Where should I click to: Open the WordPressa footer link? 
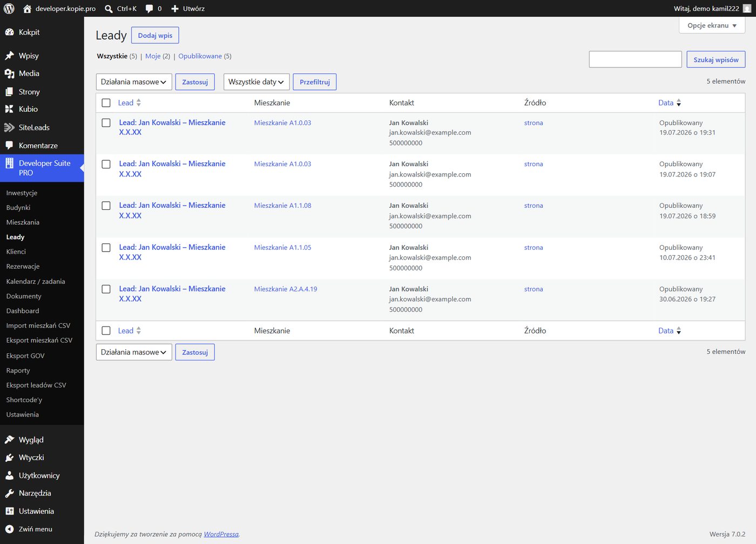pyautogui.click(x=221, y=534)
